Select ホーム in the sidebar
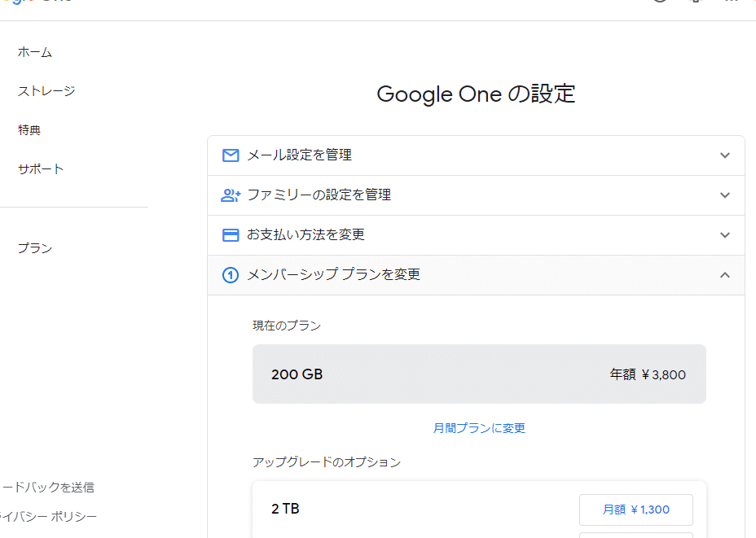 pyautogui.click(x=35, y=51)
